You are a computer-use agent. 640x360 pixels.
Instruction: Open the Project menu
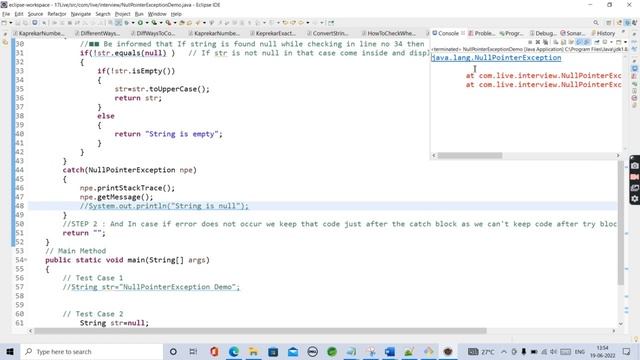(x=122, y=14)
